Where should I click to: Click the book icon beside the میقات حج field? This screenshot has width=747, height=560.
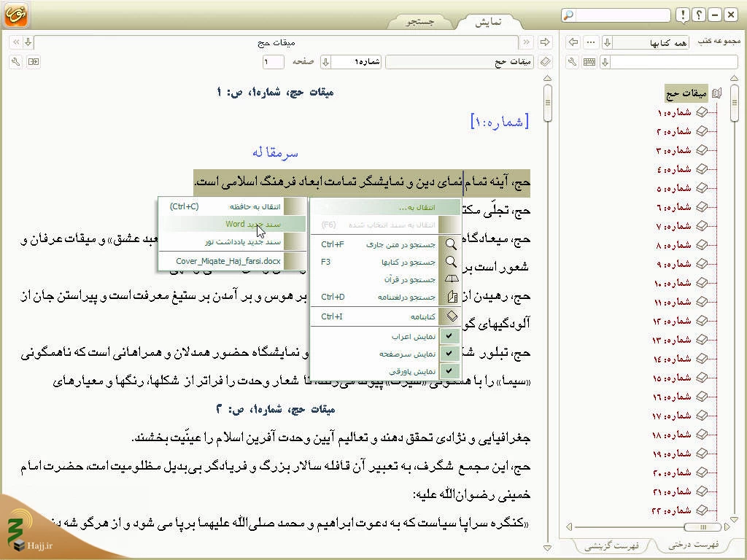click(546, 62)
